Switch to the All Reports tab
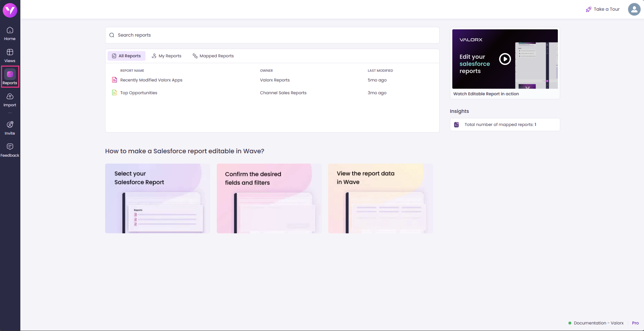 [x=127, y=56]
